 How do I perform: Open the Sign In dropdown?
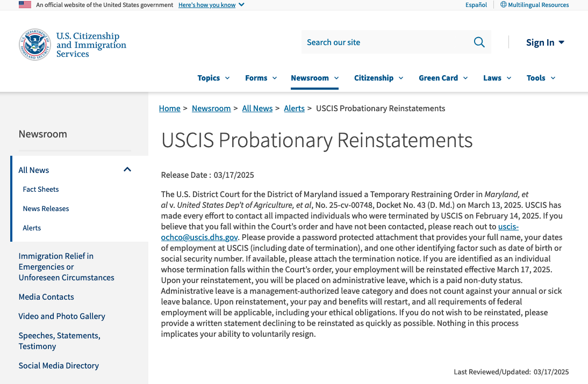tap(545, 42)
